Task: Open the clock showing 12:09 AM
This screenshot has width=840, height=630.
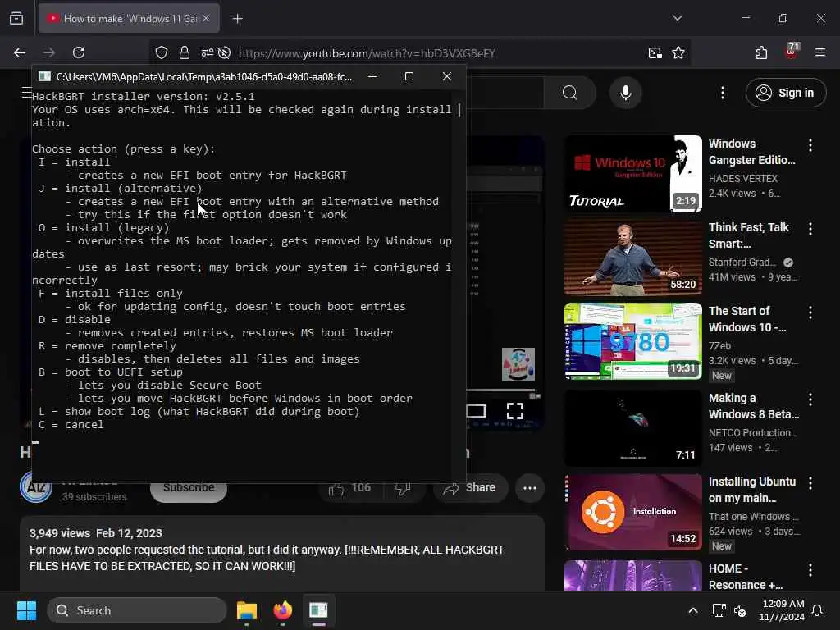Action: point(781,610)
